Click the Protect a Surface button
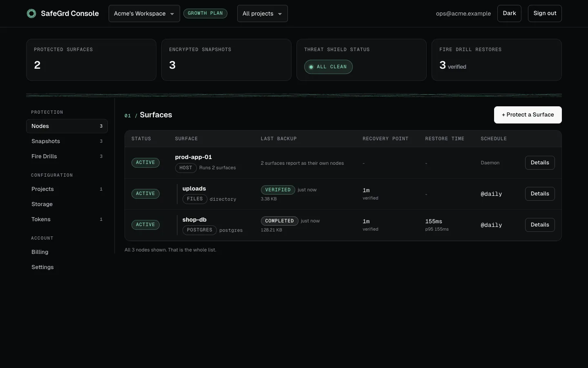Image resolution: width=588 pixels, height=368 pixels. pyautogui.click(x=528, y=115)
